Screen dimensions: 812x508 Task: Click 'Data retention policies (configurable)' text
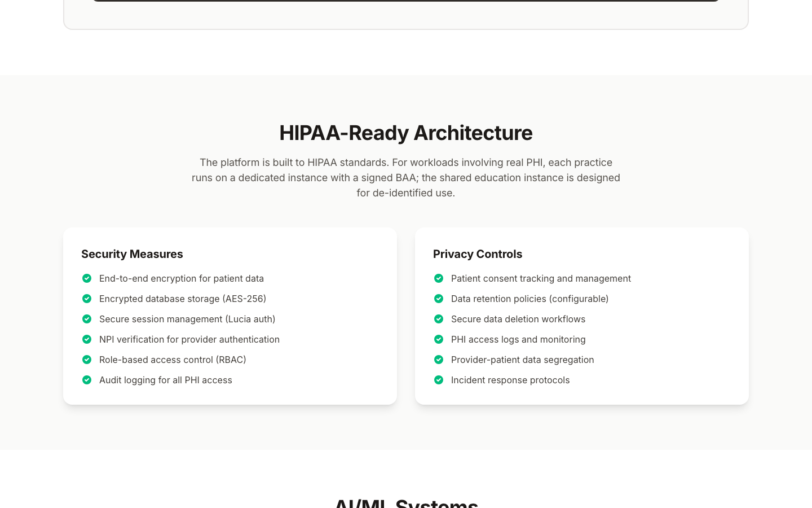(530, 299)
